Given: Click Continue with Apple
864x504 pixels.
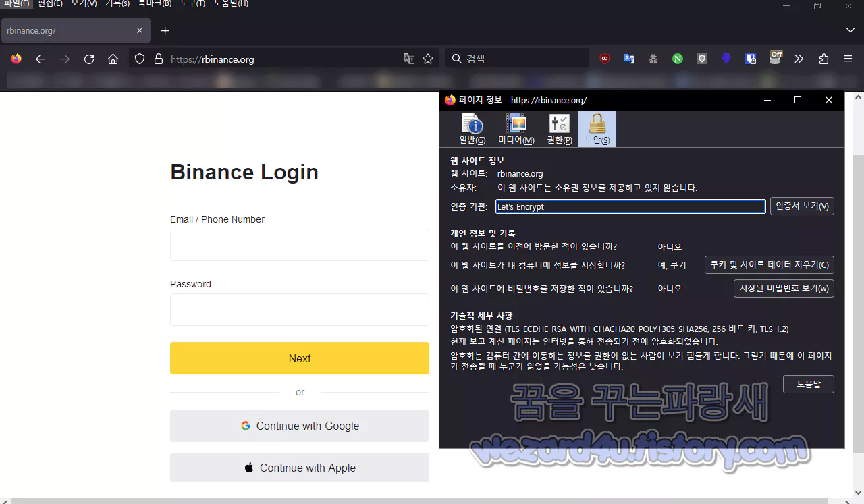Looking at the screenshot, I should (300, 468).
